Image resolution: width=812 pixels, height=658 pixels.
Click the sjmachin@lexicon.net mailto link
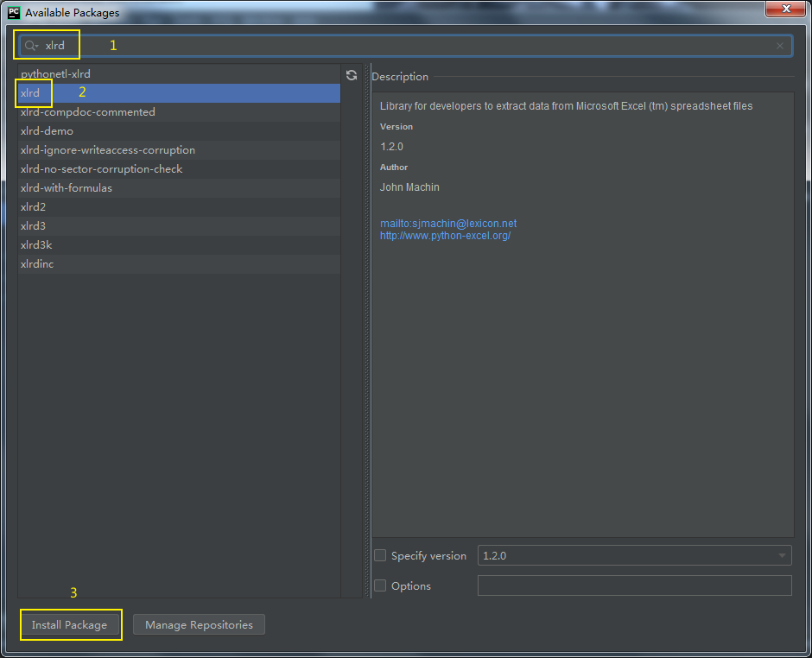pyautogui.click(x=448, y=223)
